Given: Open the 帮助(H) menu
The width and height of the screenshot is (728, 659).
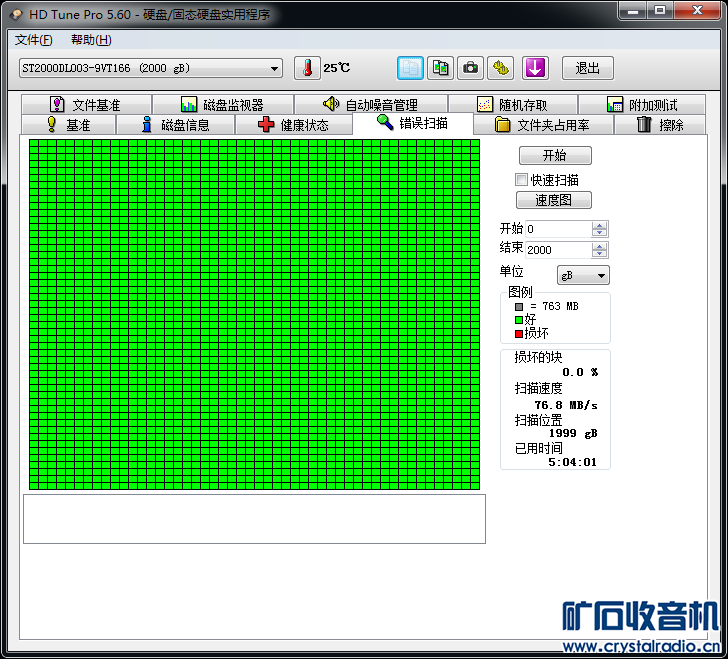Looking at the screenshot, I should (91, 40).
